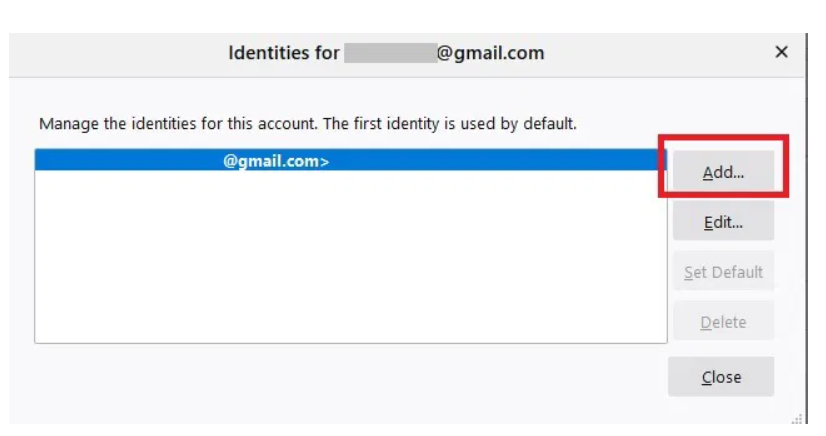This screenshot has height=436, width=826.
Task: Select the @gmail.com> identity row text
Action: (276, 160)
